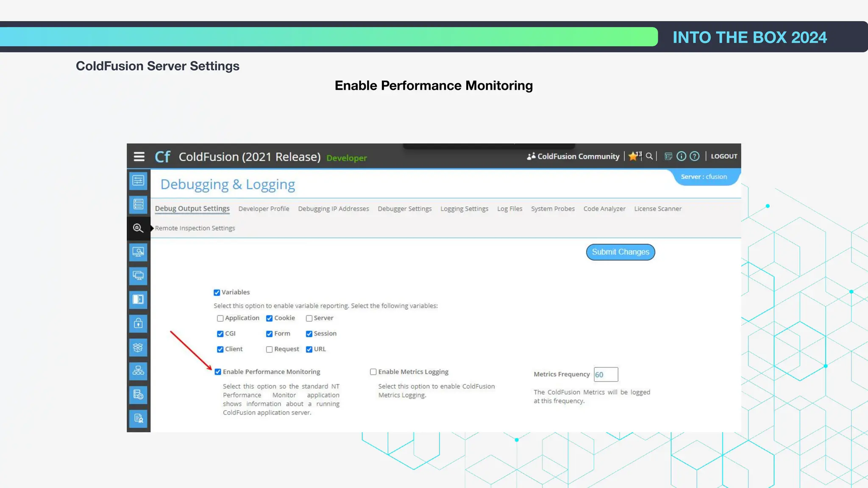Click the Debugging & Logging page heading

tap(228, 185)
